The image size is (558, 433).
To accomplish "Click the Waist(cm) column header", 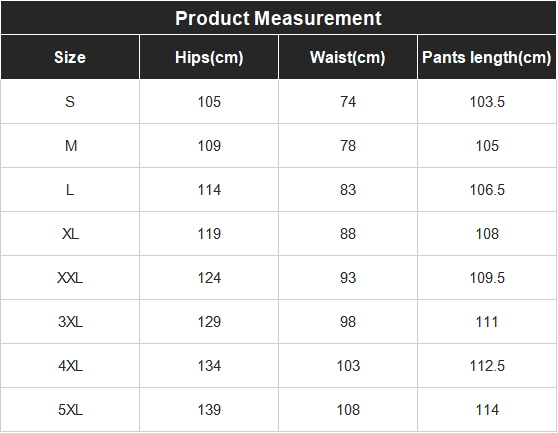I will tap(348, 57).
